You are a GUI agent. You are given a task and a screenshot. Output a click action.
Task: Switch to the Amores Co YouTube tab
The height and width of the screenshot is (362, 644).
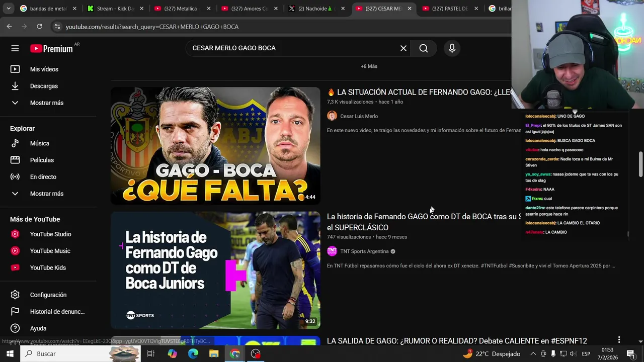click(x=248, y=9)
